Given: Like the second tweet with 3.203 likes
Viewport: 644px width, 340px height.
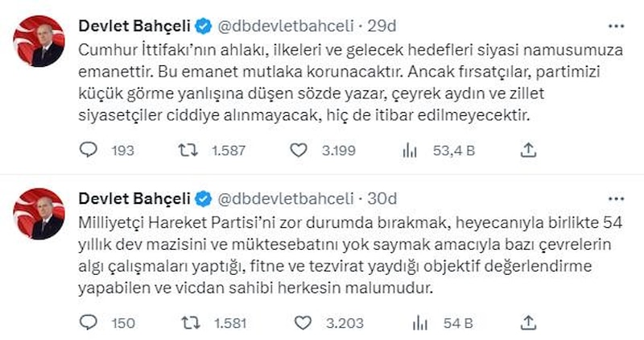Looking at the screenshot, I should point(302,323).
